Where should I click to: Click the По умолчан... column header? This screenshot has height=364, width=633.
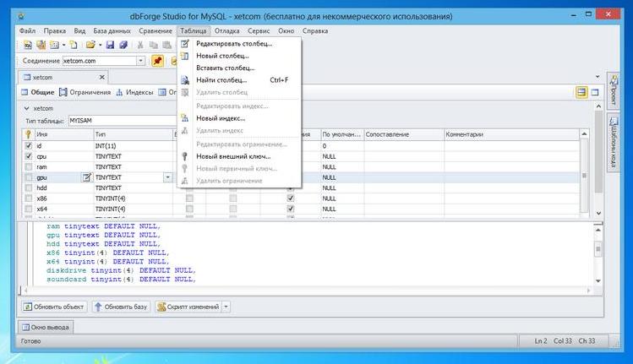coord(342,134)
